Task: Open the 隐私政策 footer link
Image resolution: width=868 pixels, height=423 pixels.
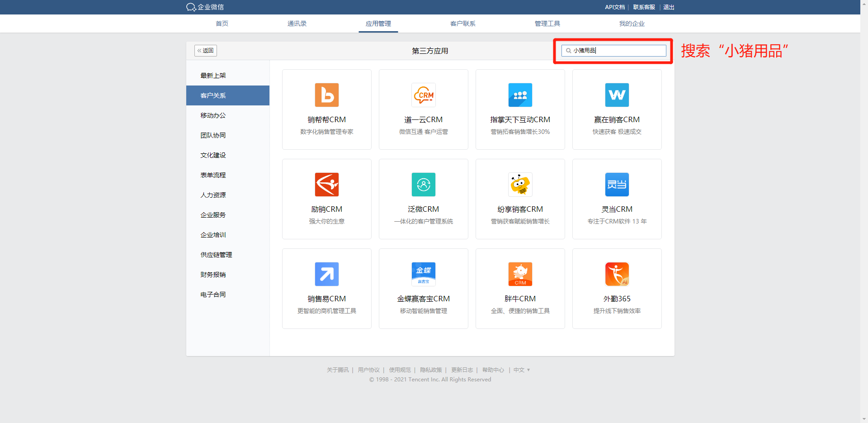Action: click(x=431, y=370)
